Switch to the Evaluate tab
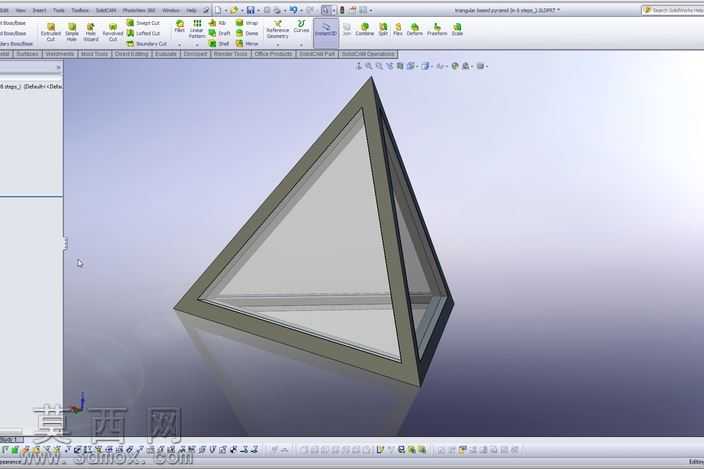The image size is (704, 469). pos(166,54)
